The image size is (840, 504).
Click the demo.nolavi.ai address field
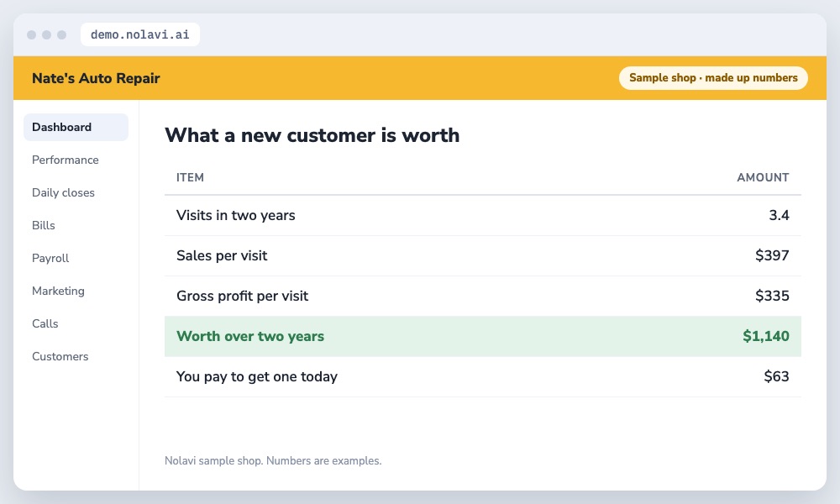139,34
